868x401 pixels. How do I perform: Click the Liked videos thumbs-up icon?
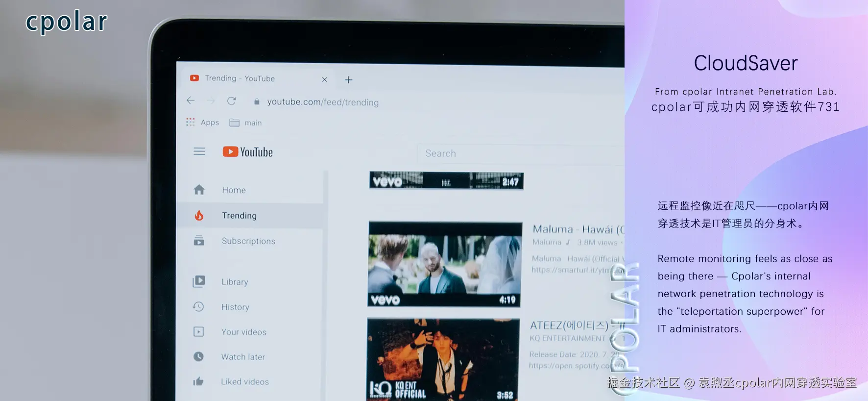click(198, 381)
